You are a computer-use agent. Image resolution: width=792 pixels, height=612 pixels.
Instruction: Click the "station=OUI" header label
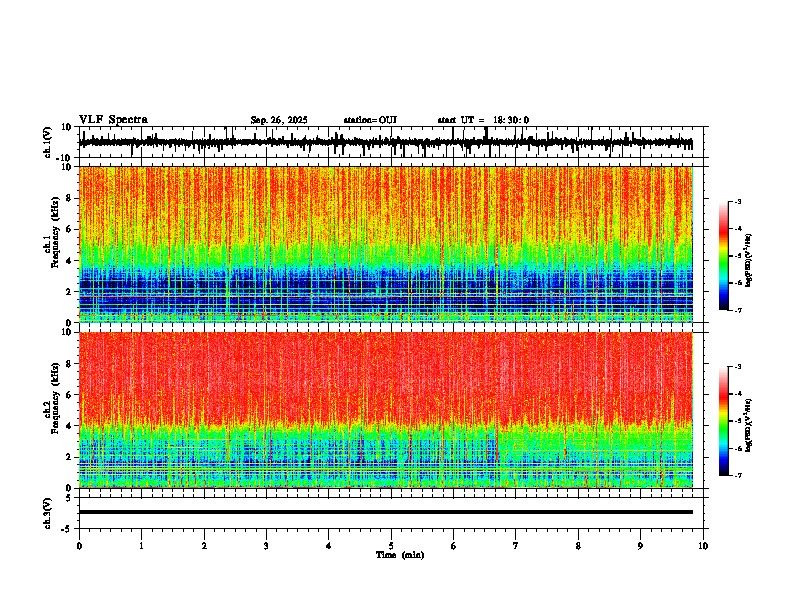pos(370,120)
